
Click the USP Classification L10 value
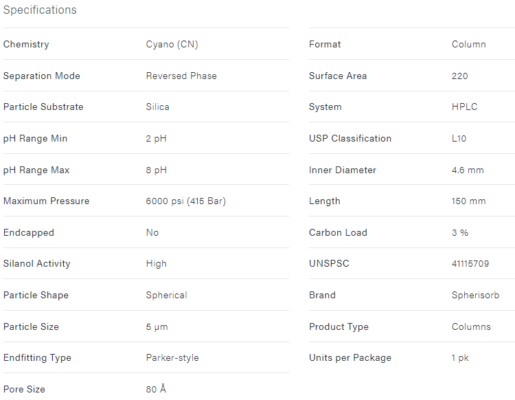click(459, 138)
